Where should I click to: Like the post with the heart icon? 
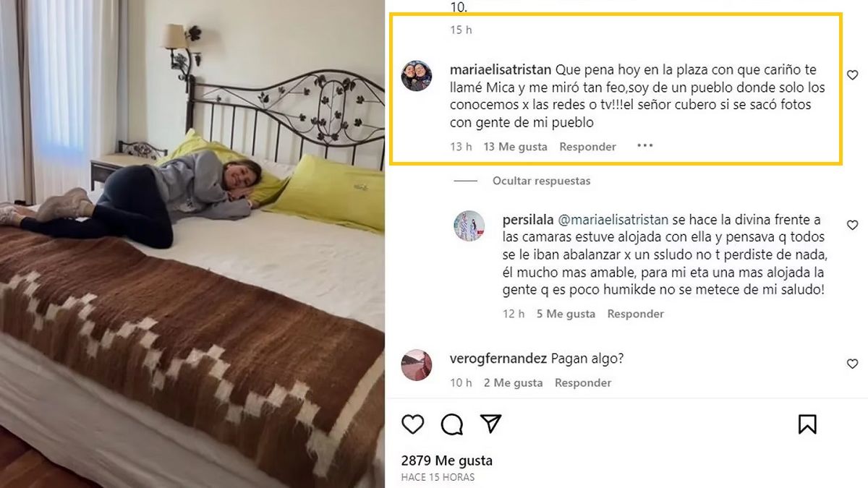click(x=413, y=424)
